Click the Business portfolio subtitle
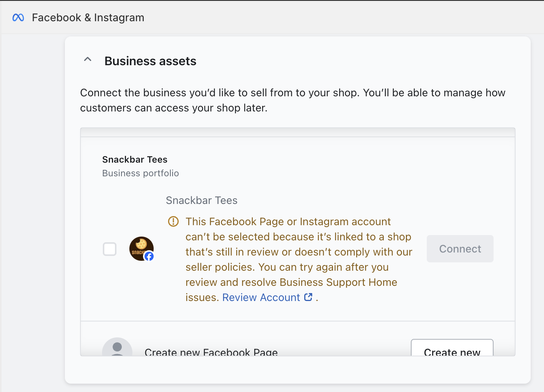The width and height of the screenshot is (544, 392). [140, 173]
